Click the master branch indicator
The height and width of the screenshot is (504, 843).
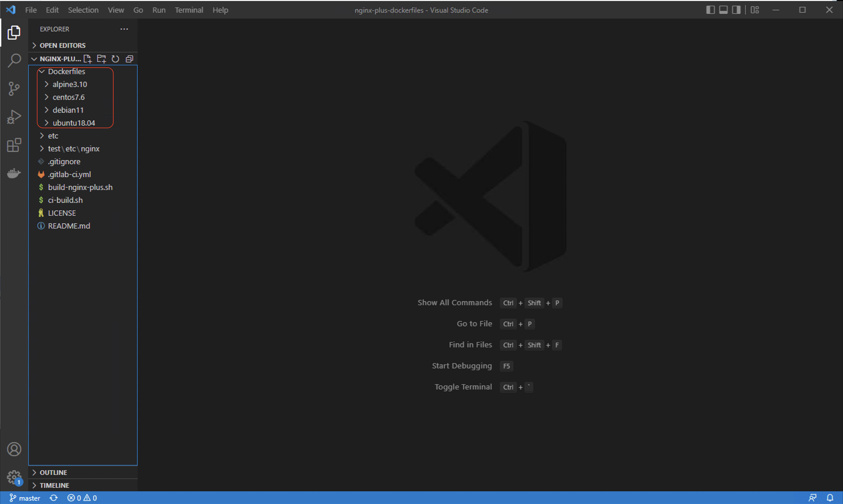click(25, 498)
